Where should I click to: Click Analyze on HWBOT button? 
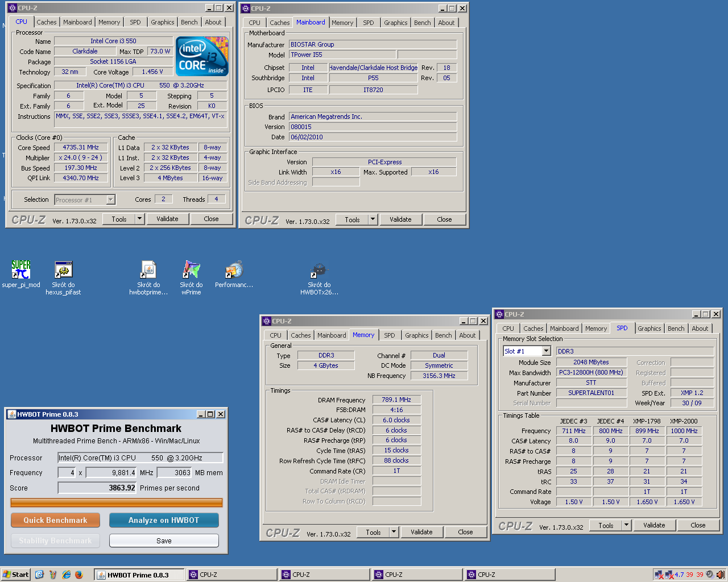pyautogui.click(x=164, y=520)
